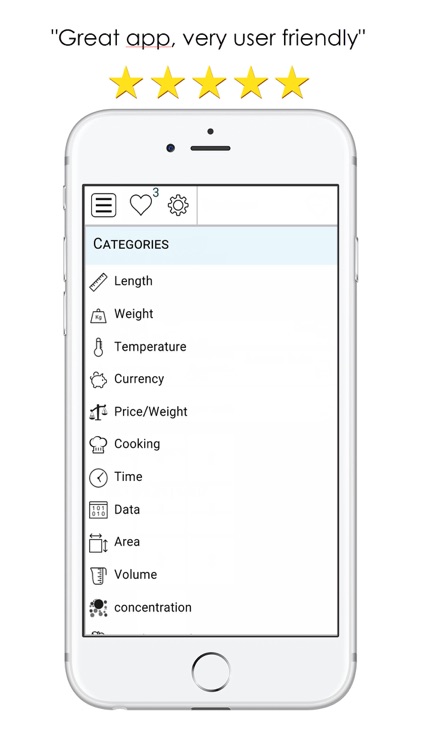
Task: Tap the thermometer icon
Action: coord(99,347)
